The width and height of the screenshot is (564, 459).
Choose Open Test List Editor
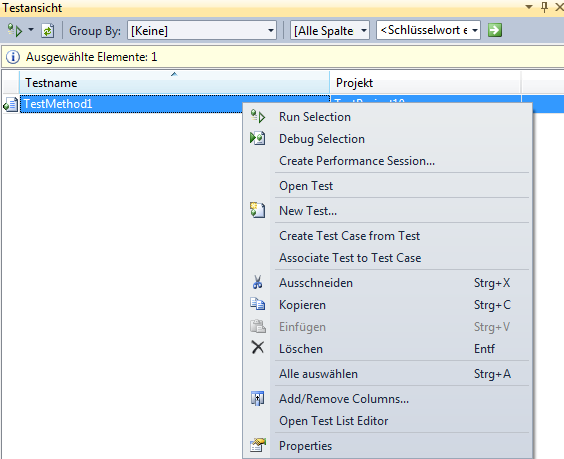pyautogui.click(x=387, y=421)
